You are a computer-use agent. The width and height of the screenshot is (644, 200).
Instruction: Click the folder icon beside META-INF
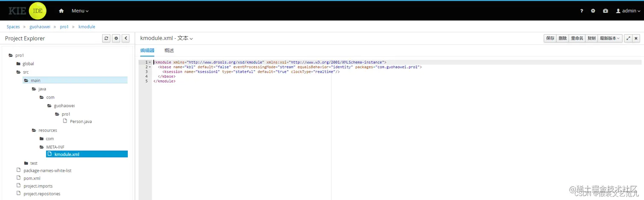[x=41, y=147]
